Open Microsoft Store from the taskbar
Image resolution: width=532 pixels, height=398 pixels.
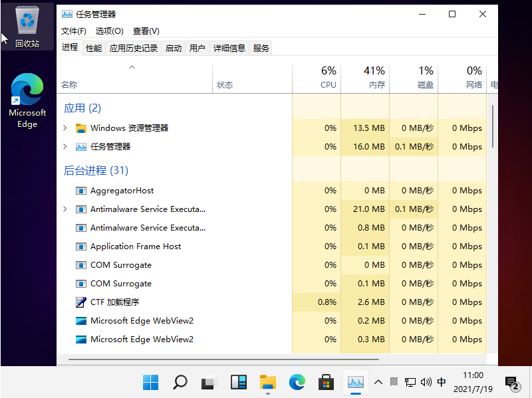[x=326, y=382]
